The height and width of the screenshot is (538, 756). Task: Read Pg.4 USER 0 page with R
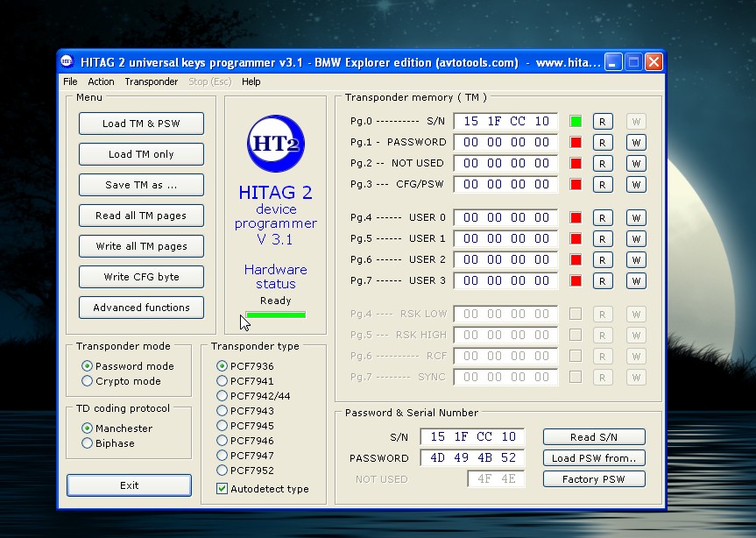(602, 218)
